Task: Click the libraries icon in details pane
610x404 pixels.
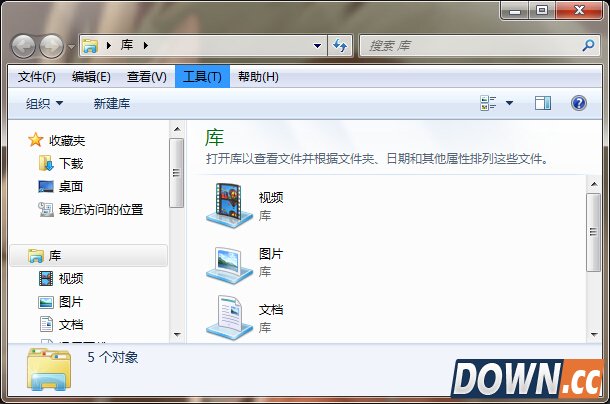Action: tap(49, 370)
